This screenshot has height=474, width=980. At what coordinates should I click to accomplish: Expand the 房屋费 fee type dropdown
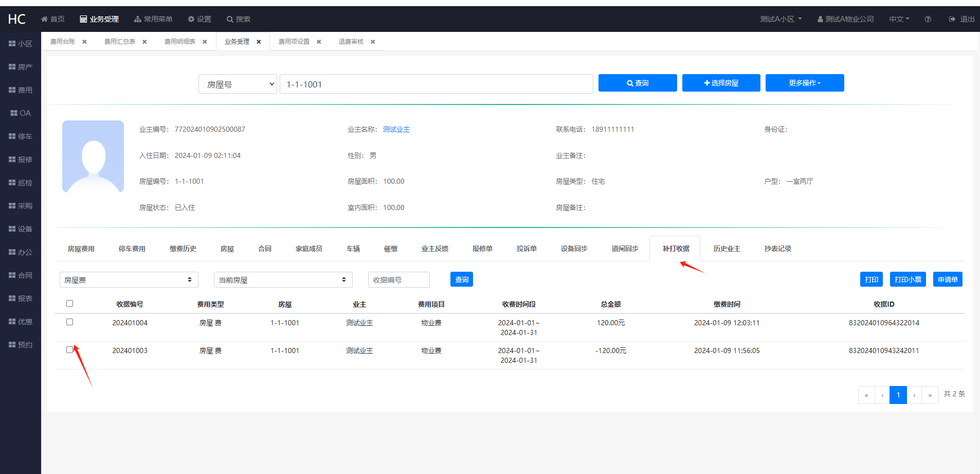point(129,279)
